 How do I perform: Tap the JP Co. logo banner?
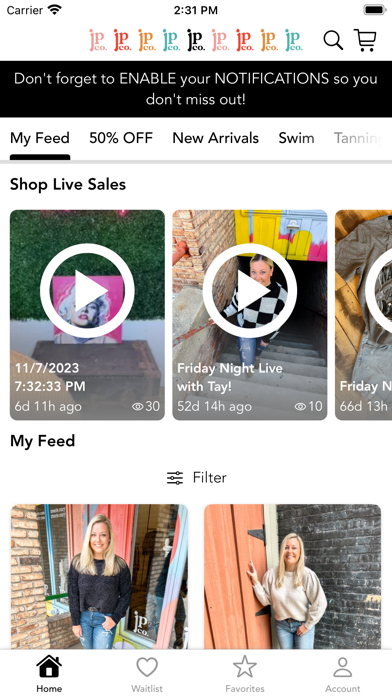(196, 40)
